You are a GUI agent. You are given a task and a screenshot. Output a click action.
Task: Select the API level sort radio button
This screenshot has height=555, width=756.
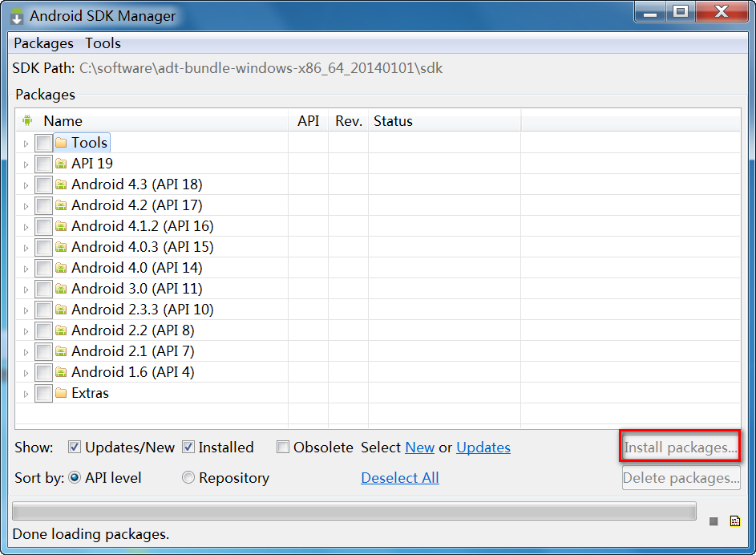[x=75, y=477]
